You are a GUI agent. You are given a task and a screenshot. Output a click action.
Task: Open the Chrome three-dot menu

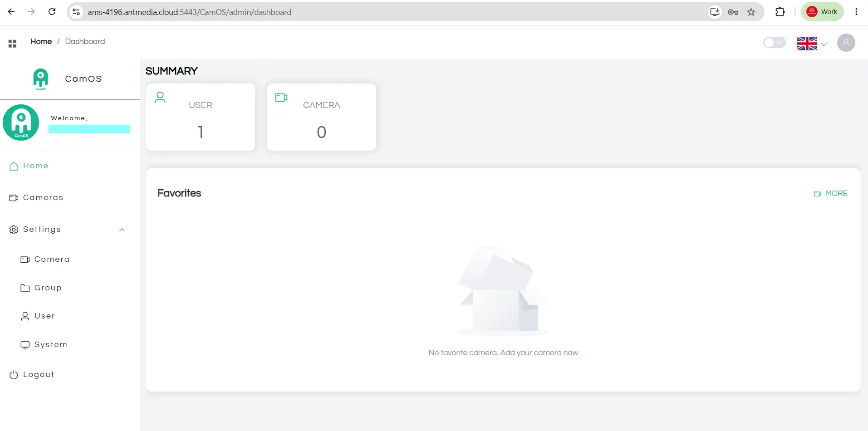856,12
